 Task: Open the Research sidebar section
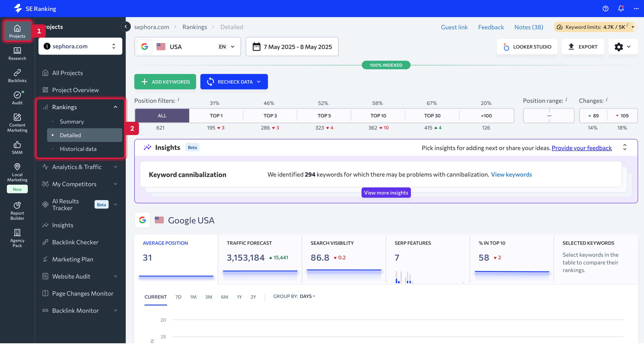(x=17, y=54)
